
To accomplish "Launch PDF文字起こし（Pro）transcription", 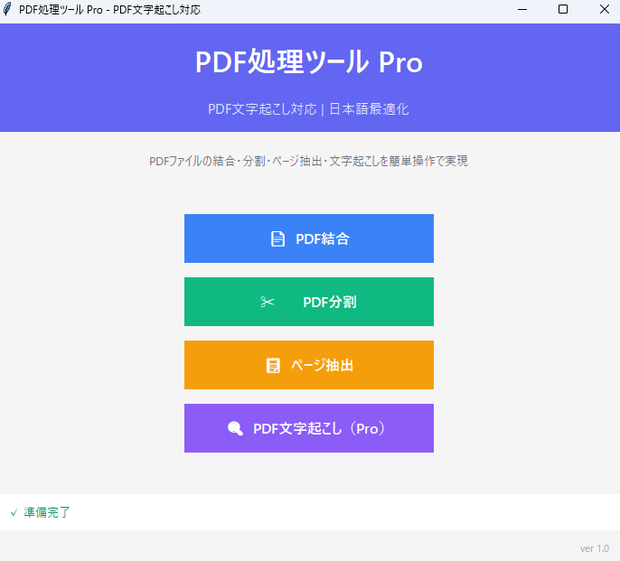I will tap(309, 428).
